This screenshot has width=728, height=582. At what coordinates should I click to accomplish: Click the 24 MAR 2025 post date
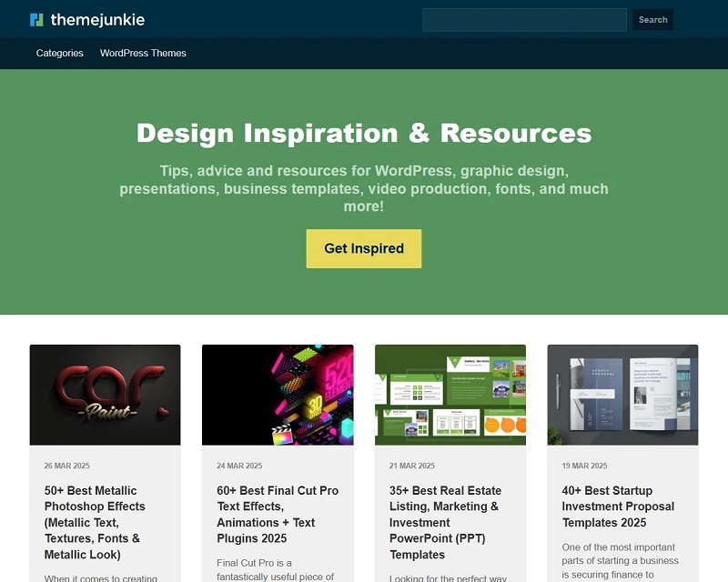pos(239,466)
